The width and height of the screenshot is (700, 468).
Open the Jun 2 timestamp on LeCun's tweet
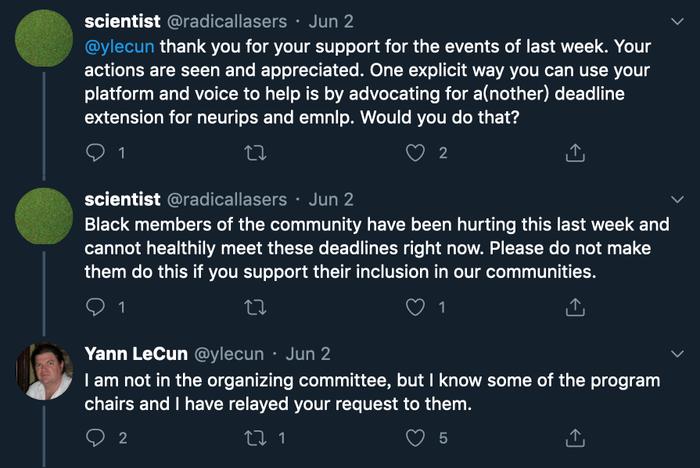click(308, 354)
